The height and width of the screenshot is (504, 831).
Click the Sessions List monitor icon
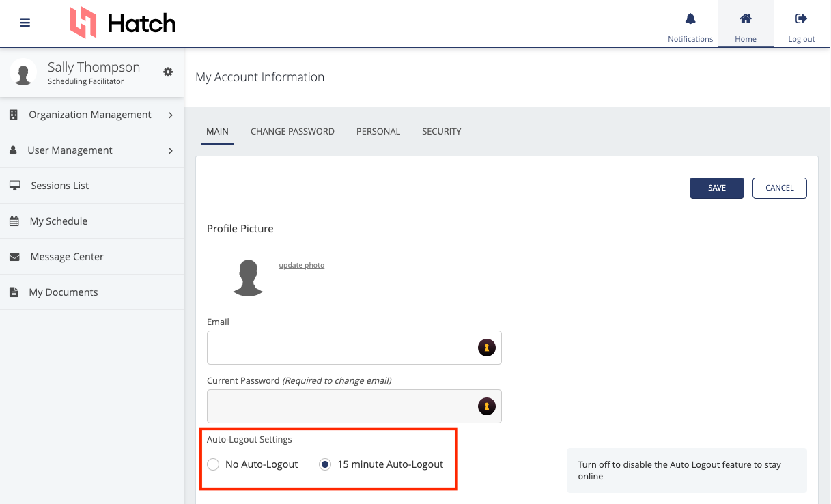(x=14, y=186)
